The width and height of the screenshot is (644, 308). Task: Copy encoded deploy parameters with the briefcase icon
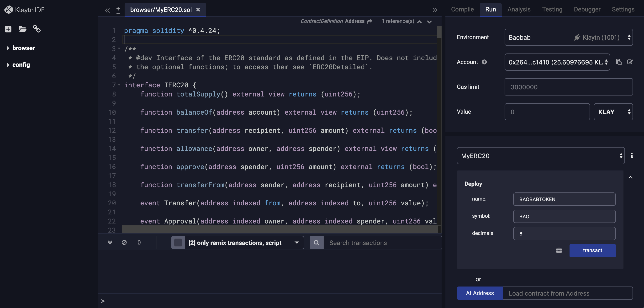coord(559,250)
